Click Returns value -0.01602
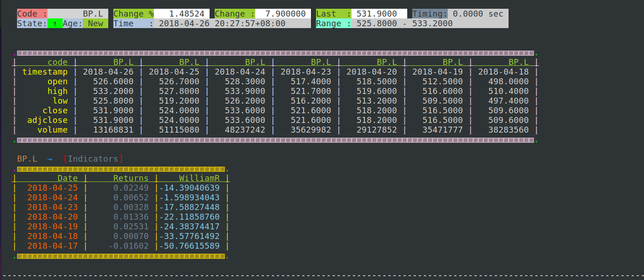644x280 pixels. 129,246
